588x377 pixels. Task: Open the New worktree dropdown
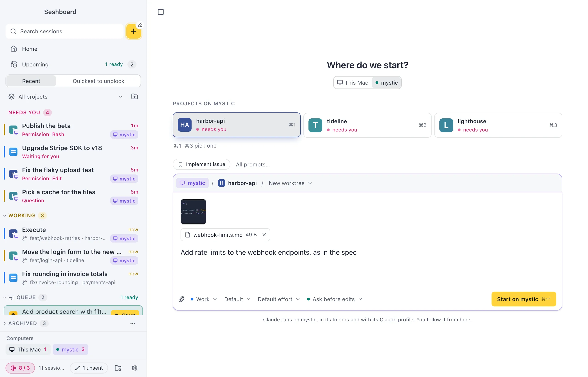290,183
